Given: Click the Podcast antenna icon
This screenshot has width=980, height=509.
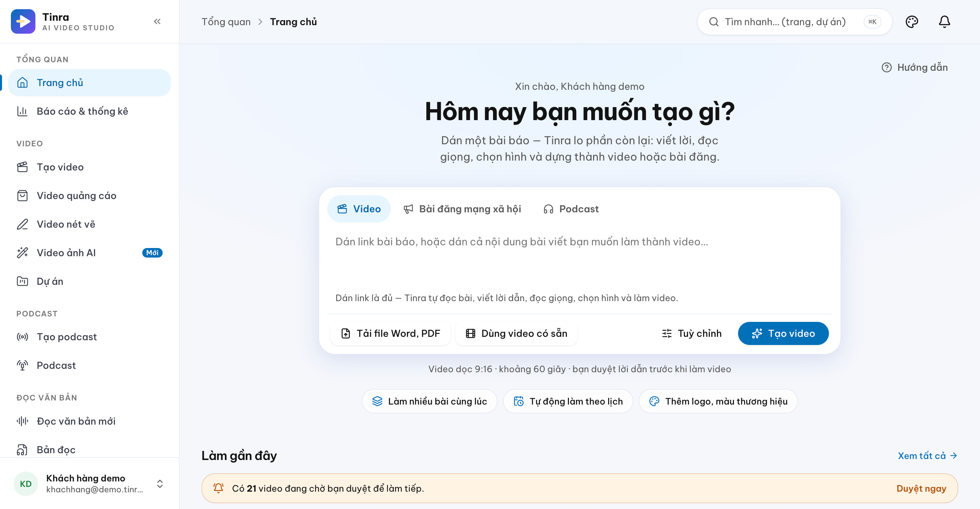Looking at the screenshot, I should coord(22,365).
